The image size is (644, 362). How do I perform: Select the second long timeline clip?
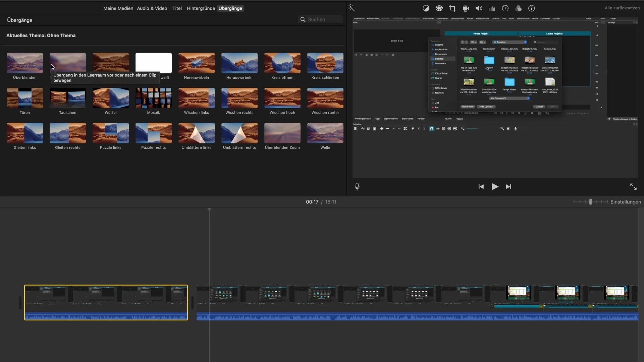click(x=417, y=303)
